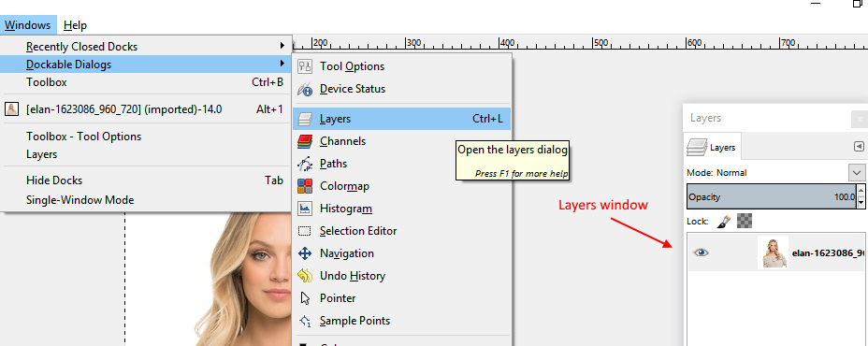
Task: Expand Dockable Dialogs submenu
Action: pyautogui.click(x=146, y=65)
